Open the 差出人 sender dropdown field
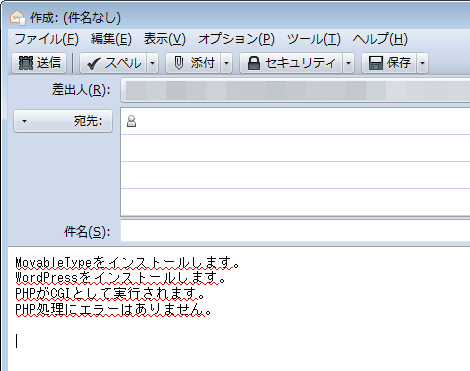Screen dimensions: 470x371 coord(295,90)
